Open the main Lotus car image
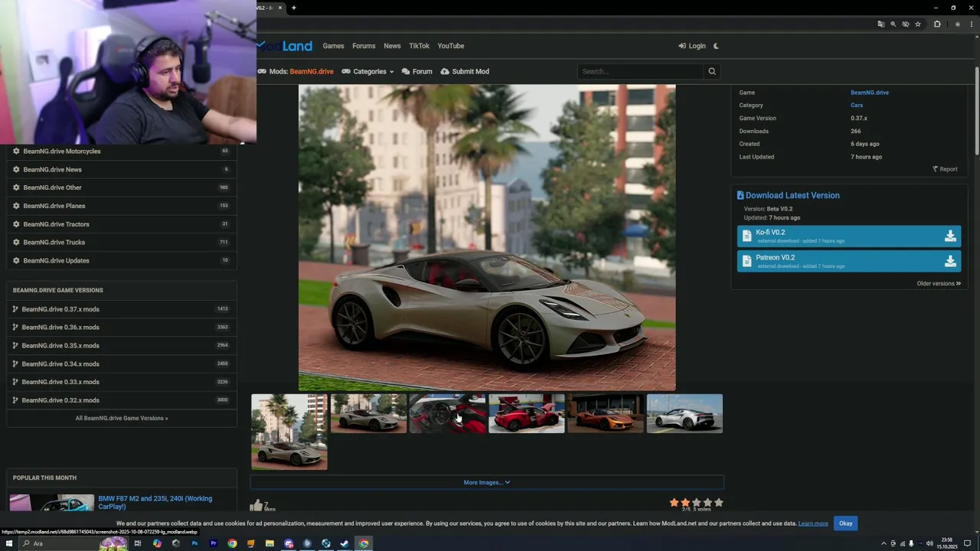Viewport: 980px width, 551px height. click(x=487, y=237)
